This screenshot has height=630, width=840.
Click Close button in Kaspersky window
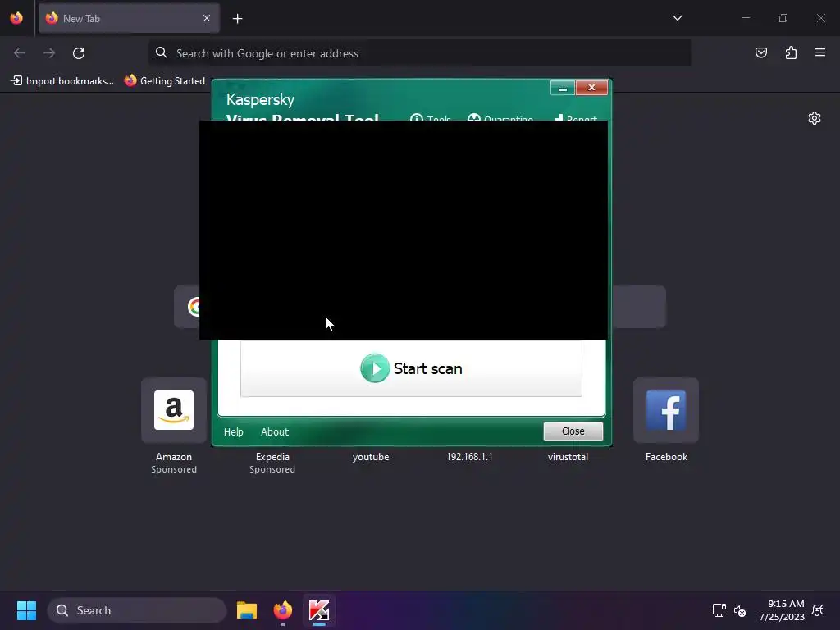[x=573, y=431]
